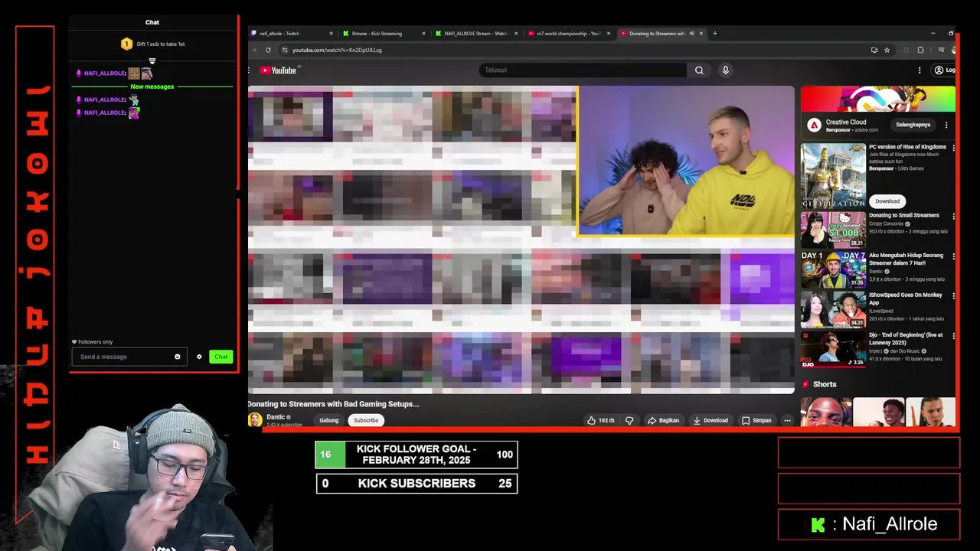Image resolution: width=980 pixels, height=551 pixels.
Task: Switch to m7 world championship tab
Action: tap(568, 34)
